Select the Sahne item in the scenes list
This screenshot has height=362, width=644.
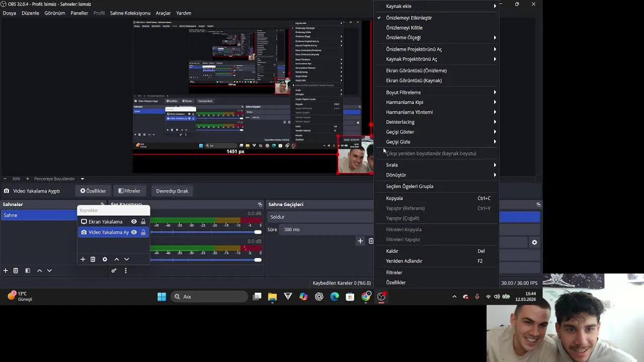(x=38, y=215)
